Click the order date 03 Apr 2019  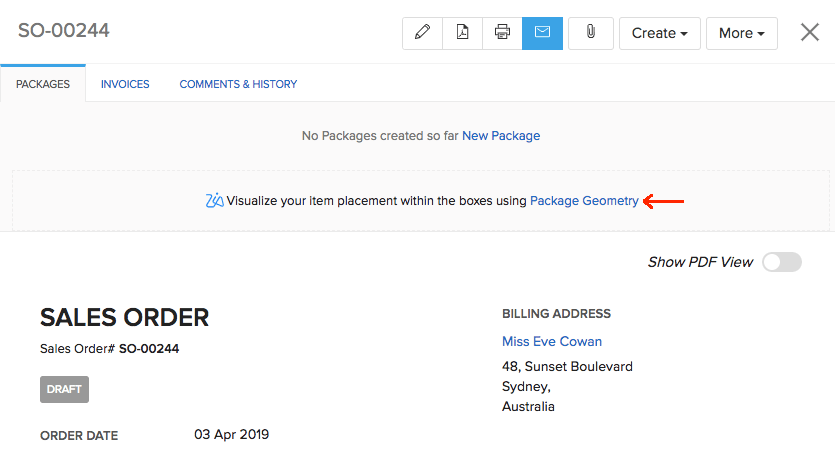pyautogui.click(x=231, y=435)
